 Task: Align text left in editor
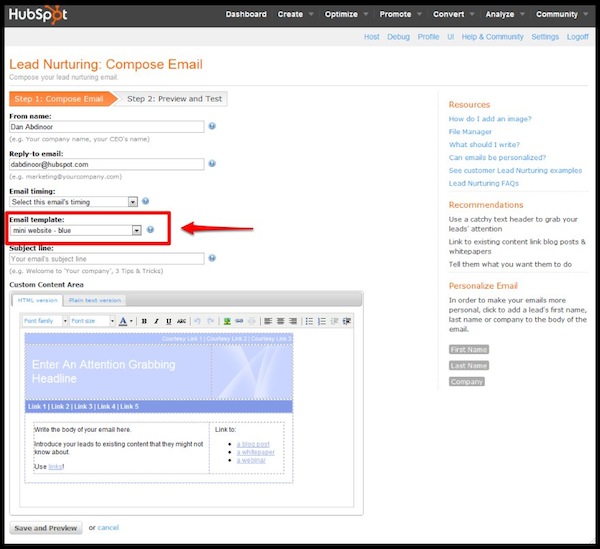[268, 321]
